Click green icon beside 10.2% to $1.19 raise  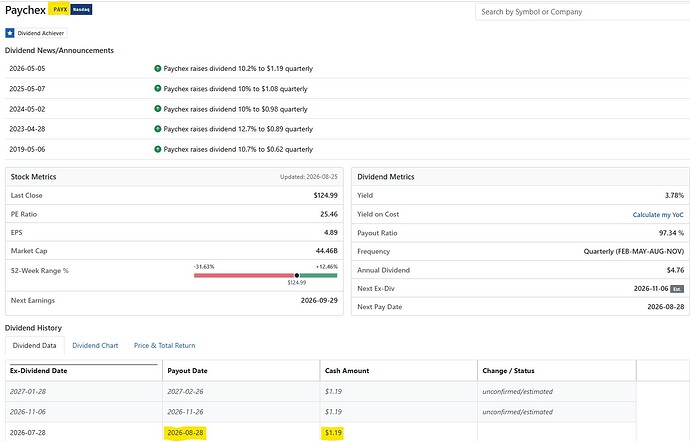[158, 68]
